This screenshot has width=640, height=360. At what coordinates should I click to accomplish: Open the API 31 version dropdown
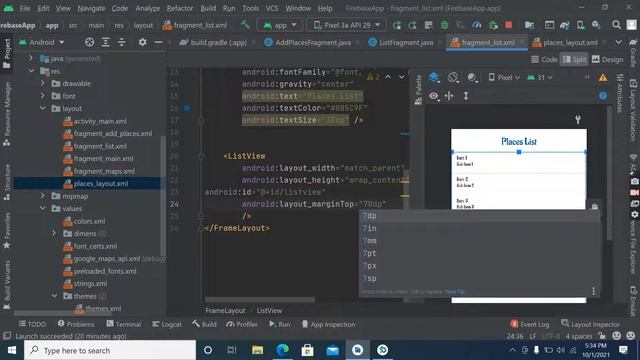pyautogui.click(x=540, y=78)
